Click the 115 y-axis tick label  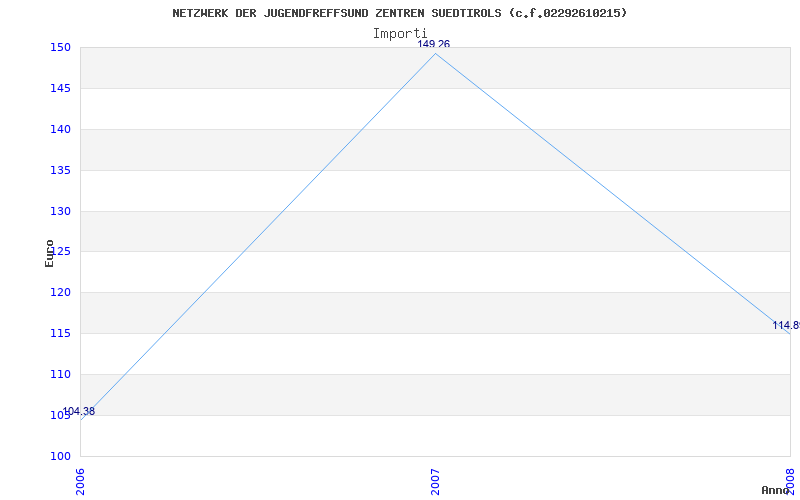coord(60,334)
